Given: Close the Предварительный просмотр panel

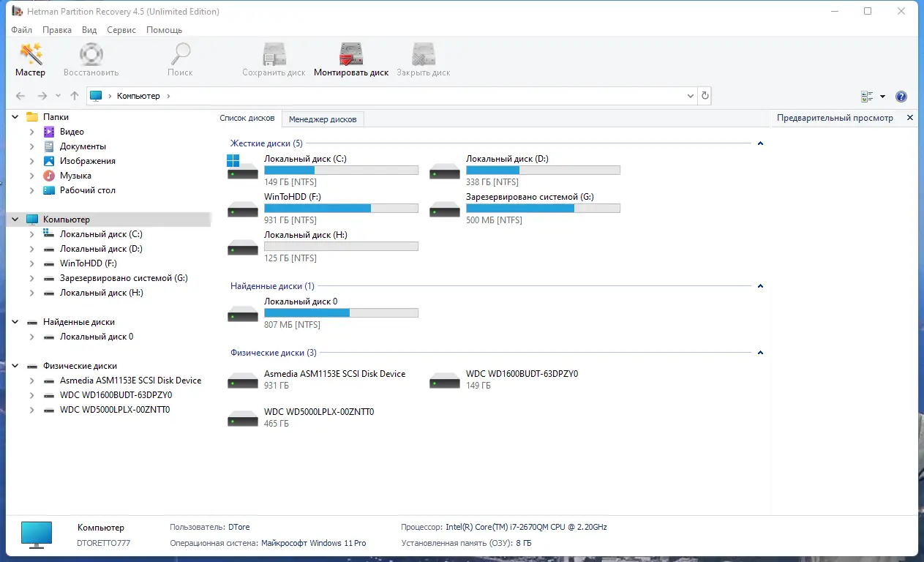Looking at the screenshot, I should (909, 117).
